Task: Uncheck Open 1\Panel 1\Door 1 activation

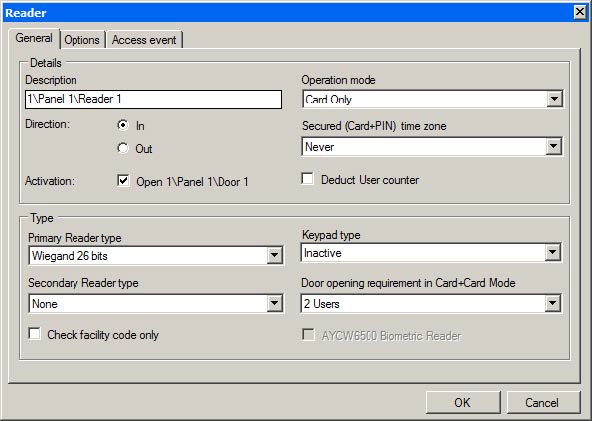Action: [123, 181]
